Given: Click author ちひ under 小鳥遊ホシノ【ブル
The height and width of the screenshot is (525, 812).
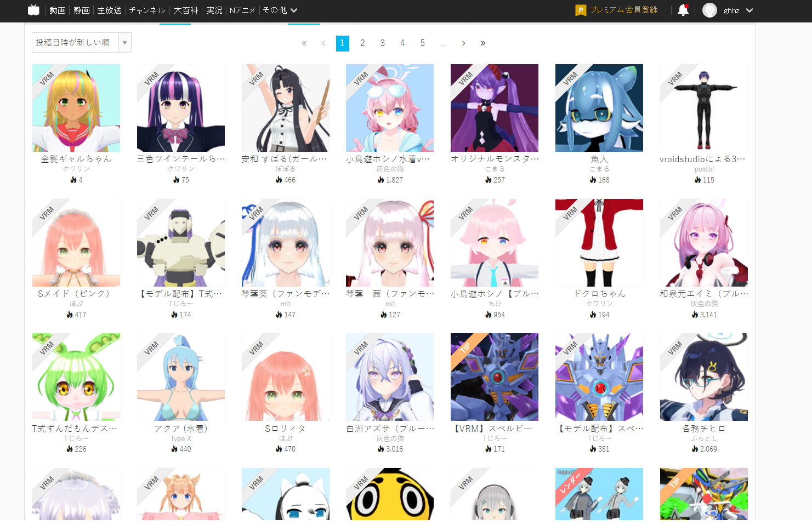Looking at the screenshot, I should tap(495, 304).
